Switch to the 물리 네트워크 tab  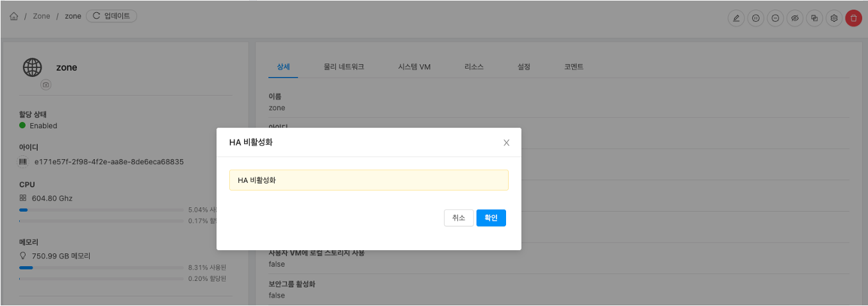(x=344, y=67)
